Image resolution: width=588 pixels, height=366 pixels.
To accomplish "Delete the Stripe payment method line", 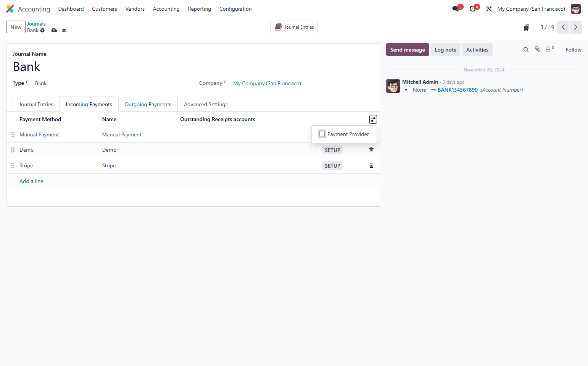I will 371,165.
